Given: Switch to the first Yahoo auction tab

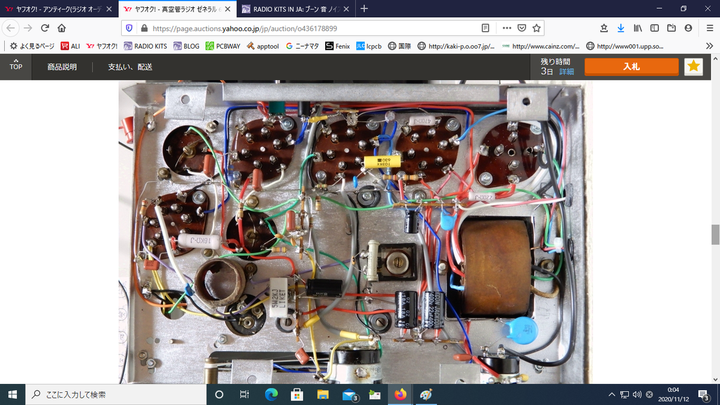Looking at the screenshot, I should tap(55, 8).
